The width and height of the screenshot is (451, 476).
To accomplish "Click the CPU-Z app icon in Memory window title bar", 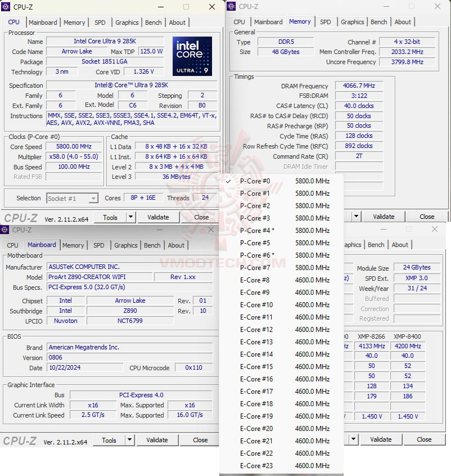I will click(231, 6).
